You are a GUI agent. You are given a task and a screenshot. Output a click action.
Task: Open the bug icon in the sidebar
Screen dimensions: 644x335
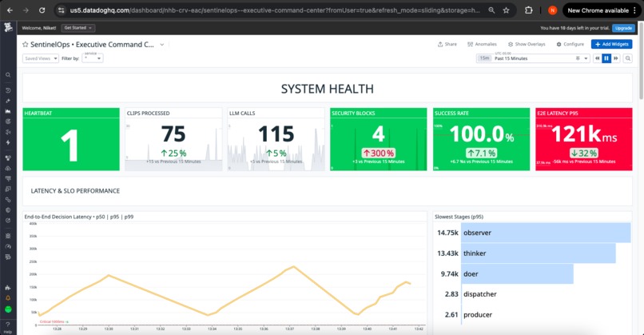(x=8, y=236)
